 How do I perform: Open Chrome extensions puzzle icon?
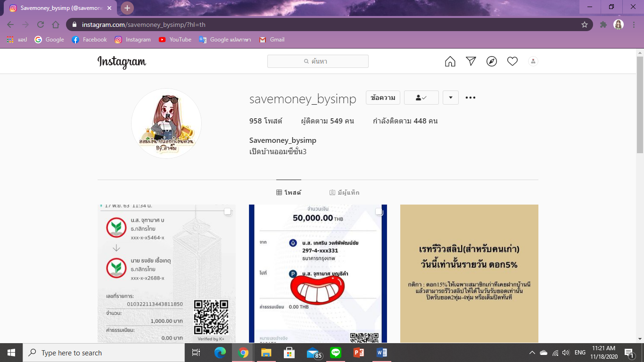pos(603,25)
